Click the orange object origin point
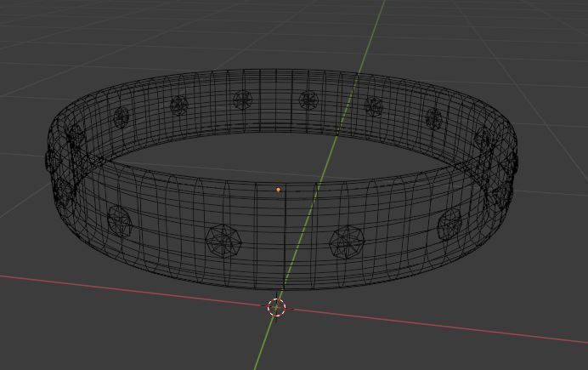Screen dimensions: 588x370 click(278, 190)
